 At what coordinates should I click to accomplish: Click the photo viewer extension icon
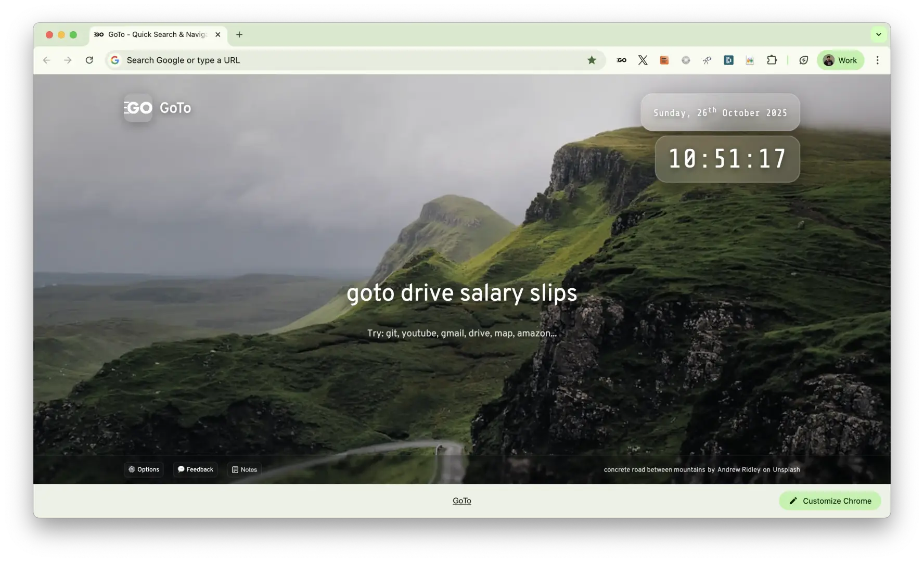pos(750,60)
